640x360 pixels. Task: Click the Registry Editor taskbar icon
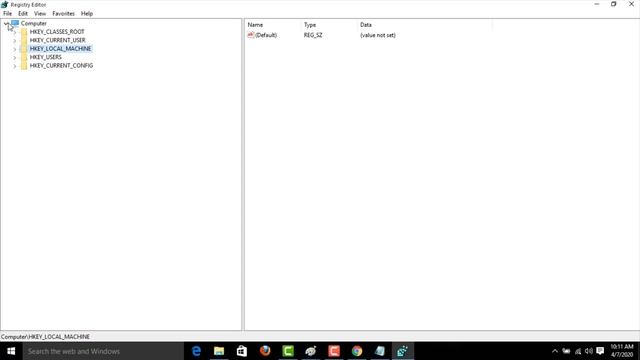coord(402,351)
